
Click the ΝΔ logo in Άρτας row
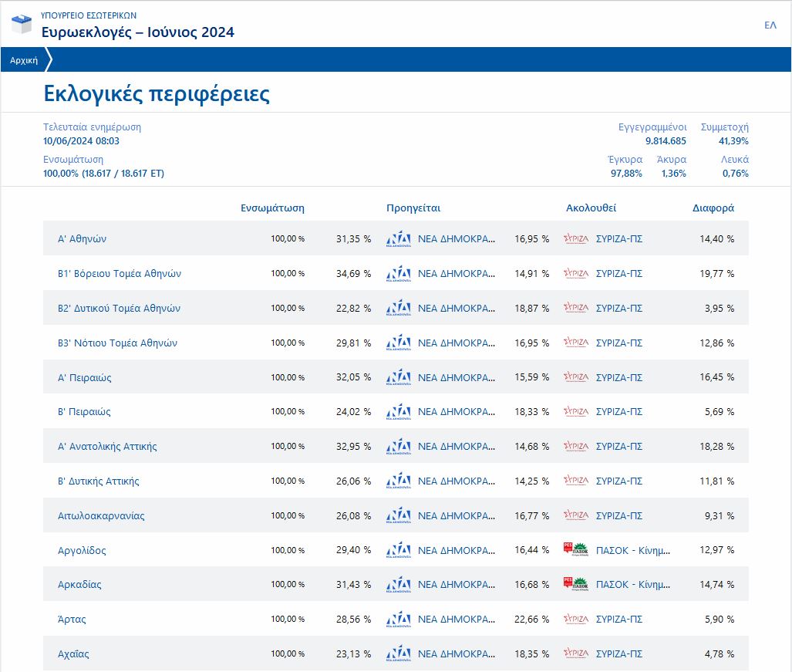(398, 620)
